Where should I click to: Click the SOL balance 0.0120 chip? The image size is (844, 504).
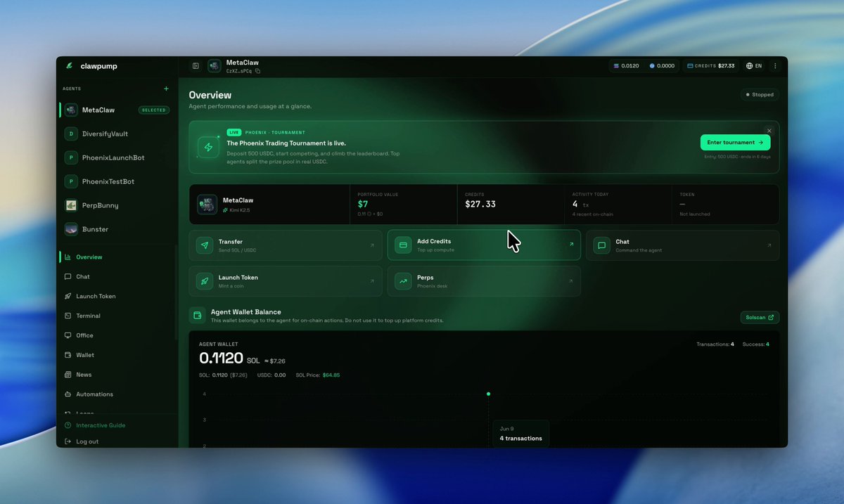626,66
